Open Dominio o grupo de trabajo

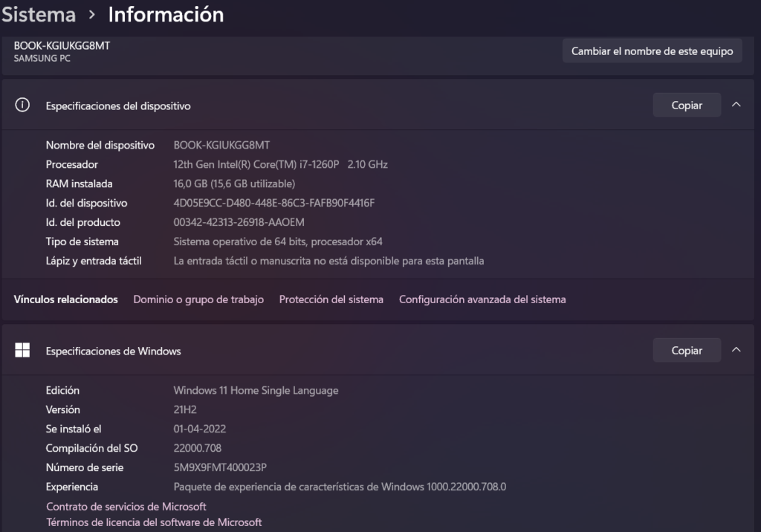click(x=198, y=299)
